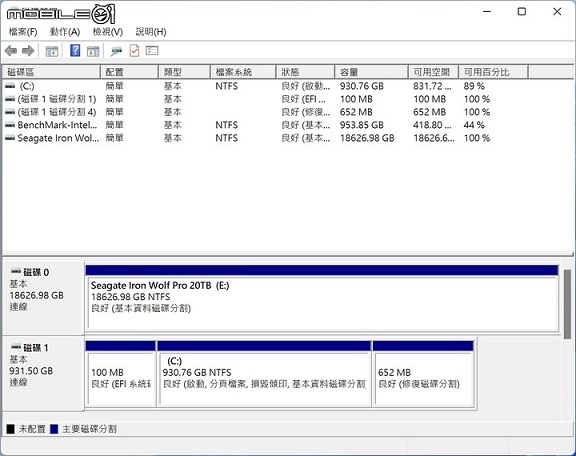
Task: Select the 磁碟 1 disk header panel
Action: tap(43, 373)
